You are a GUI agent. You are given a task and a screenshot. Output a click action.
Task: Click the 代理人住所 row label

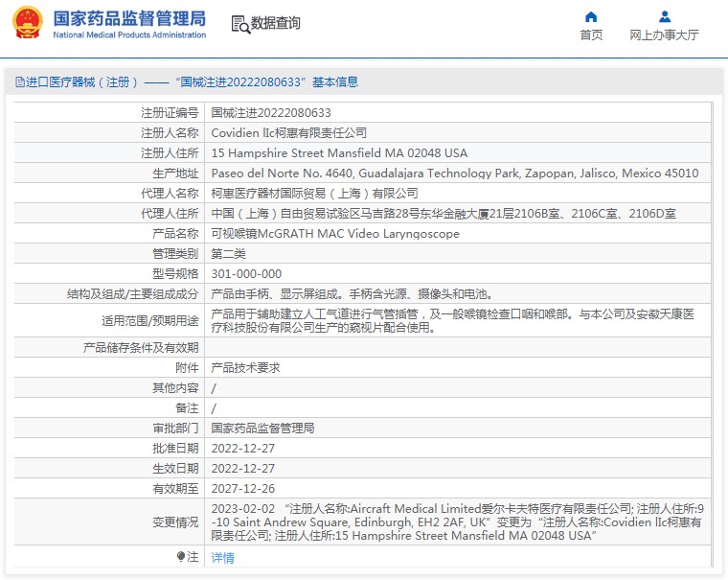(x=170, y=214)
